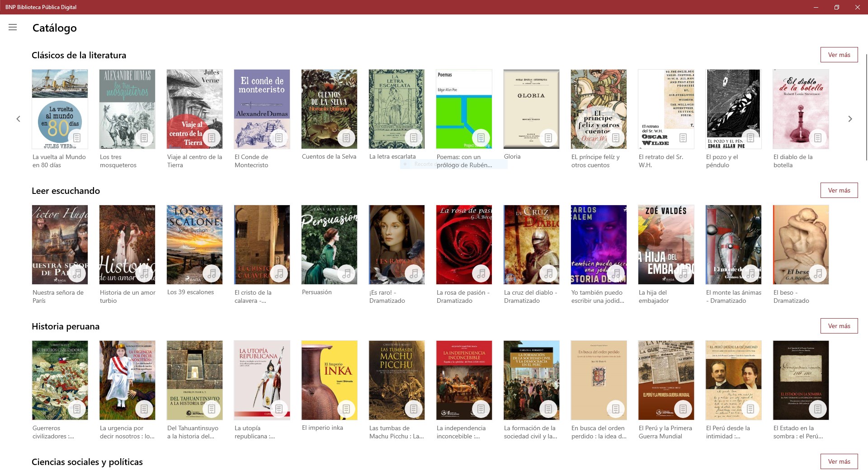Click the ebook icon on Cuentos de la Selva
868x470 pixels.
[x=346, y=138]
